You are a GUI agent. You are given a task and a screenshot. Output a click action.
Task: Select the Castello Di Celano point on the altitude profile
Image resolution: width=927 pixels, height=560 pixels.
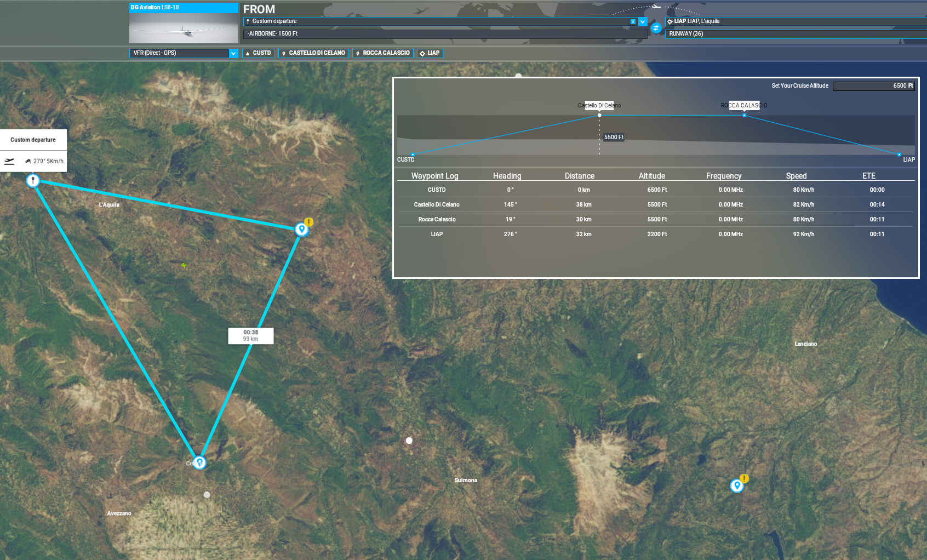(x=599, y=115)
